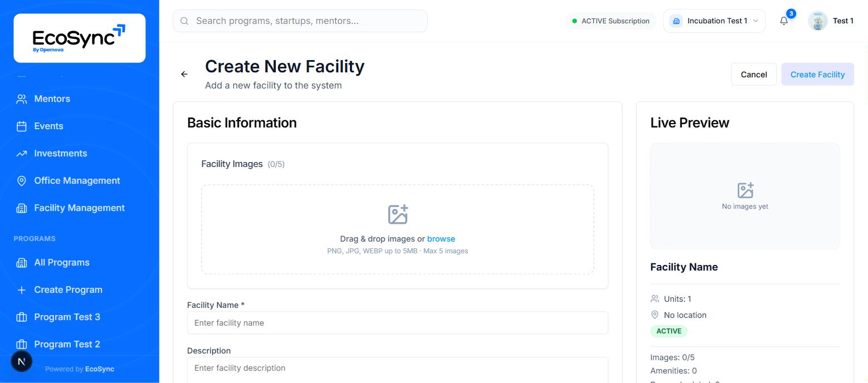
Task: Click the "Facility Images" label
Action: click(232, 164)
